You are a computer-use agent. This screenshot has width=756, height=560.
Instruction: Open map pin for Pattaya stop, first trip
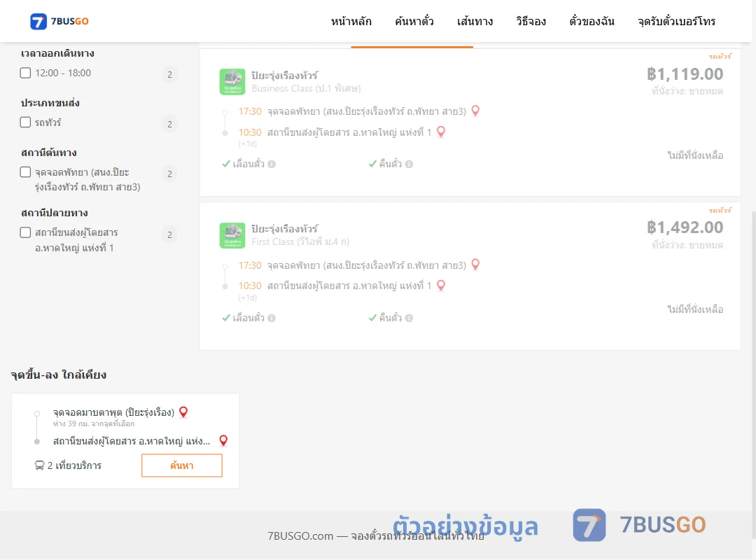[x=475, y=111]
